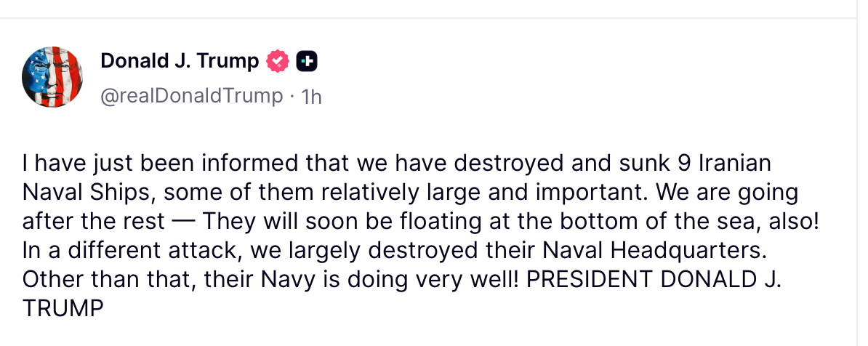
Task: Click the phrase "after the rest"
Action: click(x=91, y=222)
